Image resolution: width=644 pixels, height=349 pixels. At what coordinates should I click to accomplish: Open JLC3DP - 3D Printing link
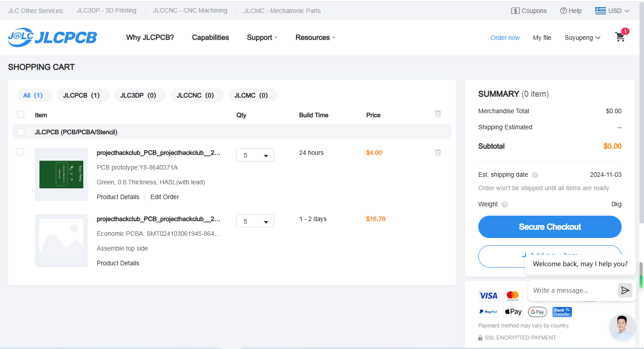point(107,10)
